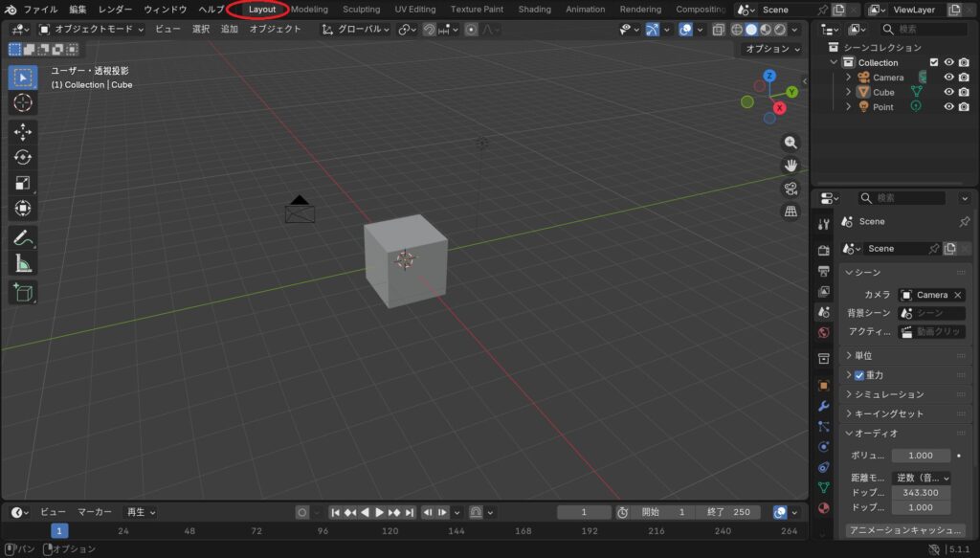
Task: Select the Rotate tool
Action: (23, 157)
